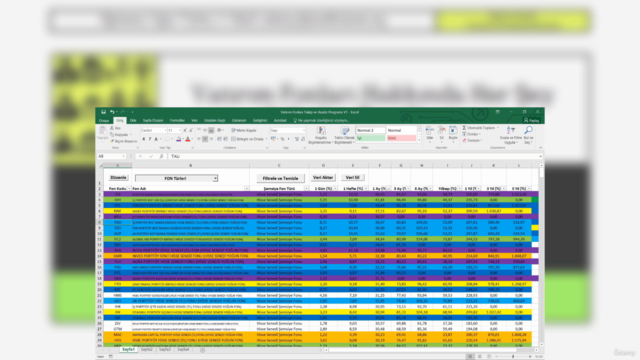Viewport: 640px width, 360px height.
Task: Toggle Metni Kaydır wrap text
Action: [244, 130]
